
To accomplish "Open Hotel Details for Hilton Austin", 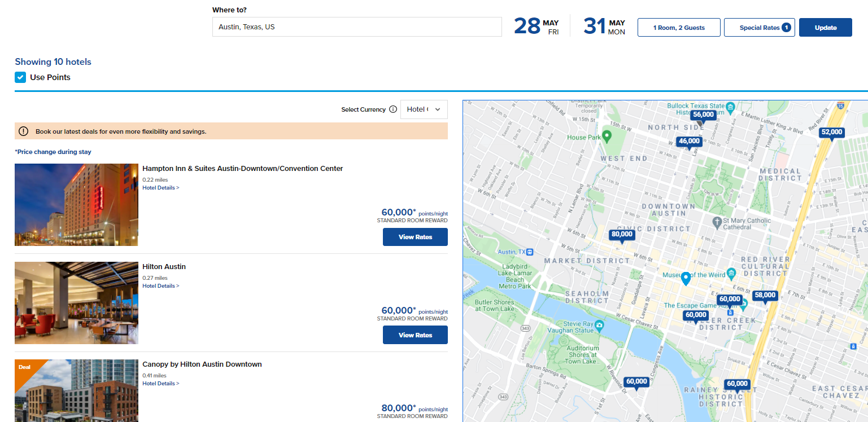I will (x=160, y=286).
